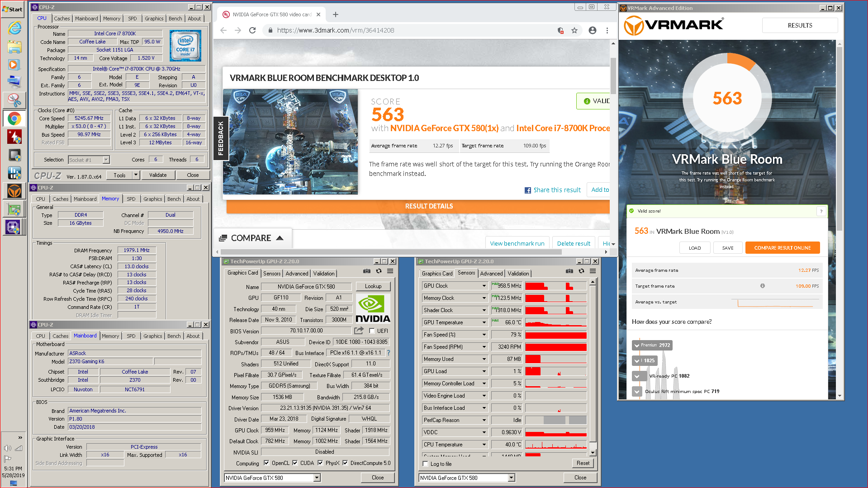The height and width of the screenshot is (488, 868).
Task: Enable Log to file checkbox
Action: (x=425, y=464)
